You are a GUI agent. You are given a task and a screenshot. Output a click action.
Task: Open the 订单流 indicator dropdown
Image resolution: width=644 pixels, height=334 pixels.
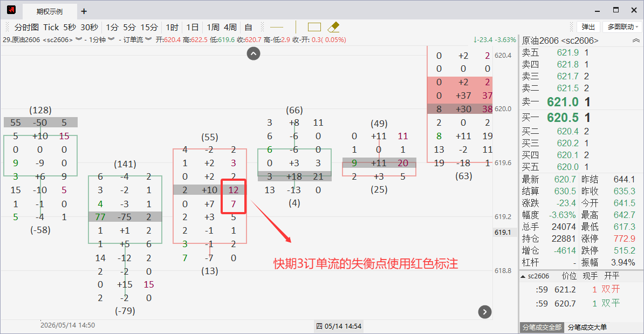point(148,39)
